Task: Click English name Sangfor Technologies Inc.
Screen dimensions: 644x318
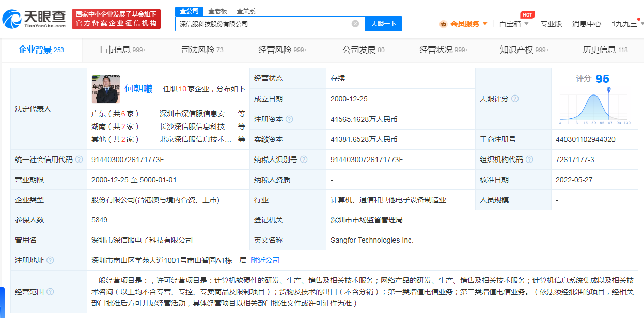Action: [372, 240]
